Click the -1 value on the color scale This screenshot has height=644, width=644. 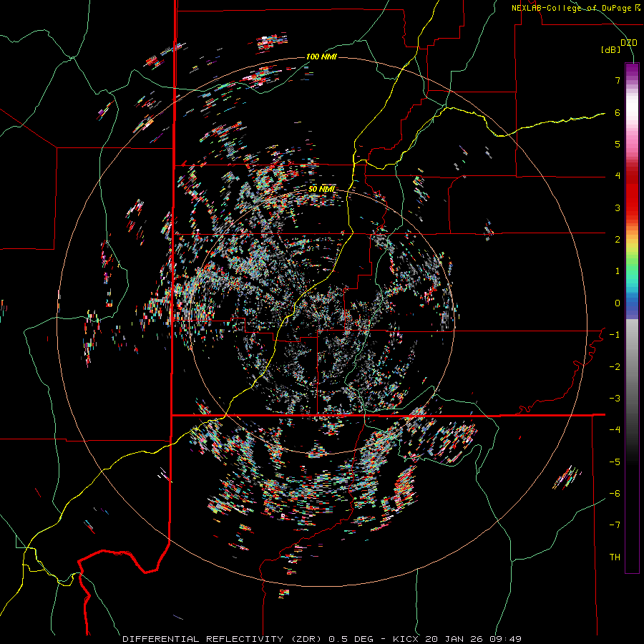[615, 335]
